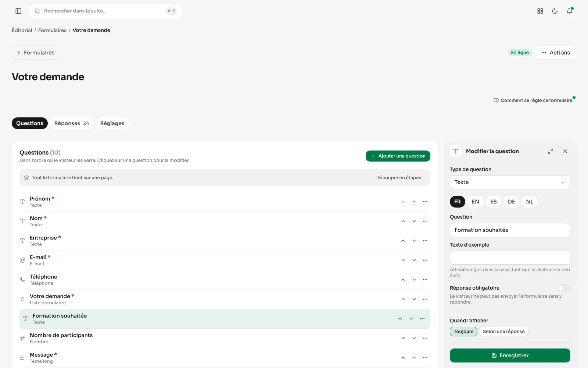Click the Texte d'exemple input field
The height and width of the screenshot is (368, 588).
(510, 258)
